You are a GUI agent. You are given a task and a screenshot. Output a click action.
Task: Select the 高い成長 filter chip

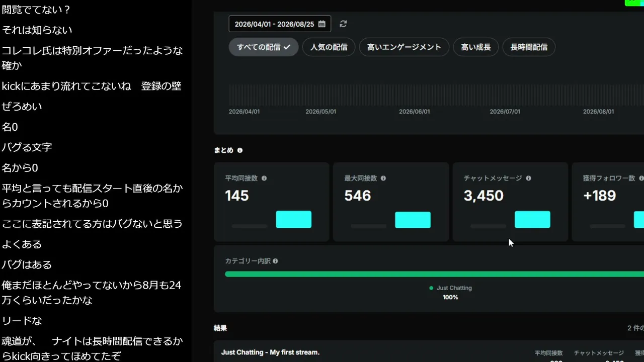coord(475,47)
